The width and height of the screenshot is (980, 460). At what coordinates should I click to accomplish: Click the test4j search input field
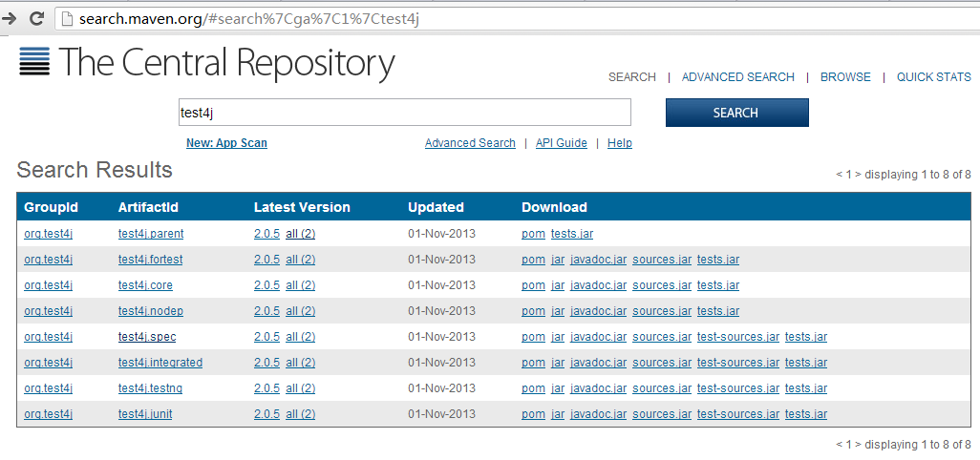tap(404, 113)
